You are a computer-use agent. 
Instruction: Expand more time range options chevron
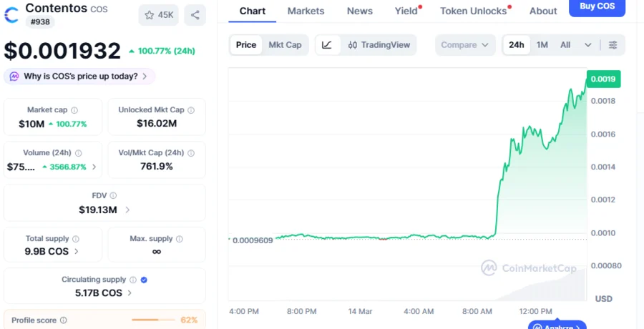click(588, 45)
